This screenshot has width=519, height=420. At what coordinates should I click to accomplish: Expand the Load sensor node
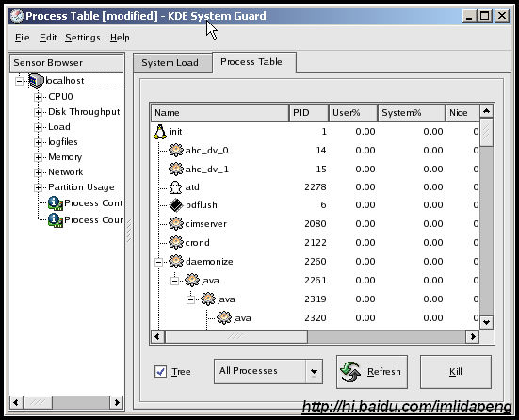pyautogui.click(x=38, y=127)
